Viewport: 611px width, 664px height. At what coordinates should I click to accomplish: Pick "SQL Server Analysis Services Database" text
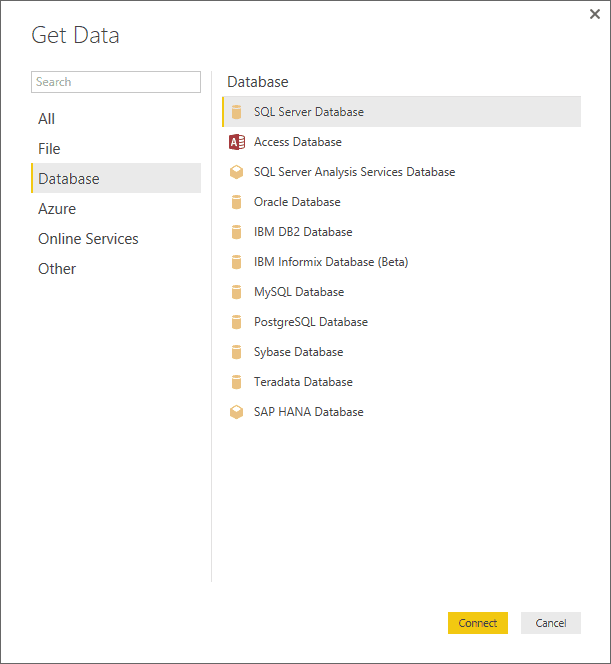(x=354, y=172)
